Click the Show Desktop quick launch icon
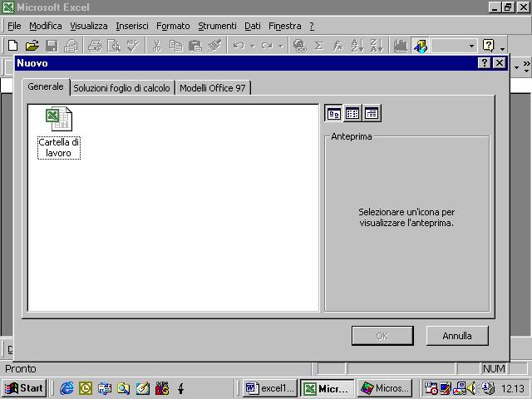The width and height of the screenshot is (532, 399). pyautogui.click(x=143, y=388)
